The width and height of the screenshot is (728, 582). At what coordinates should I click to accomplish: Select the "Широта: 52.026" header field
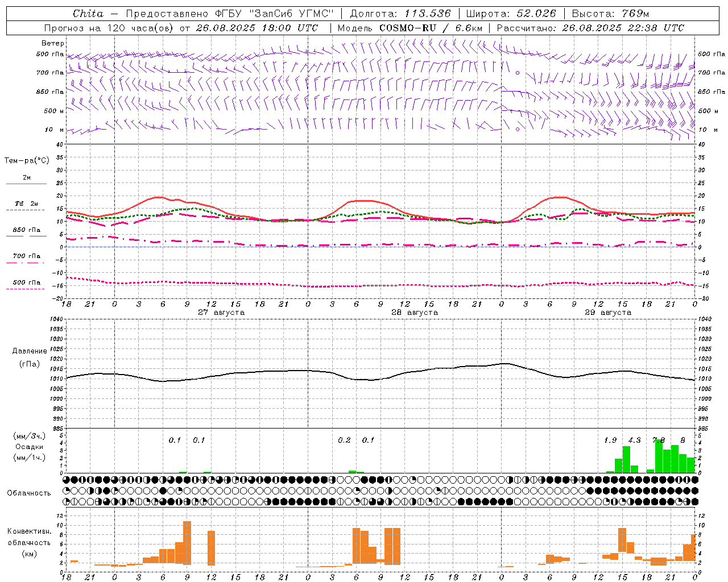511,14
